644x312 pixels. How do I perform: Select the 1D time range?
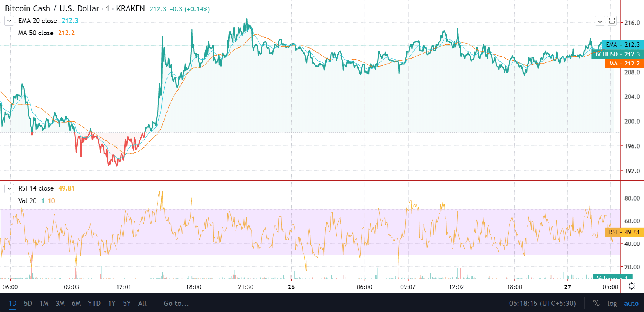tap(13, 304)
